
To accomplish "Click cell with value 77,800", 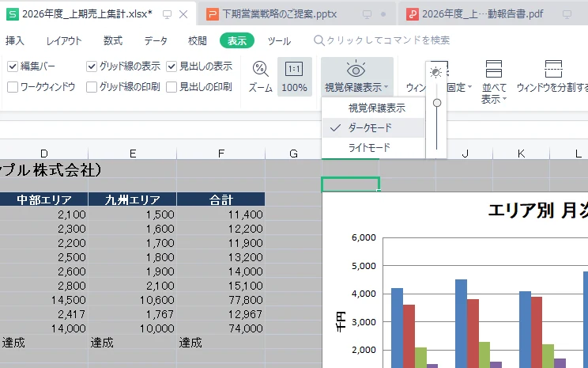I will coord(220,300).
